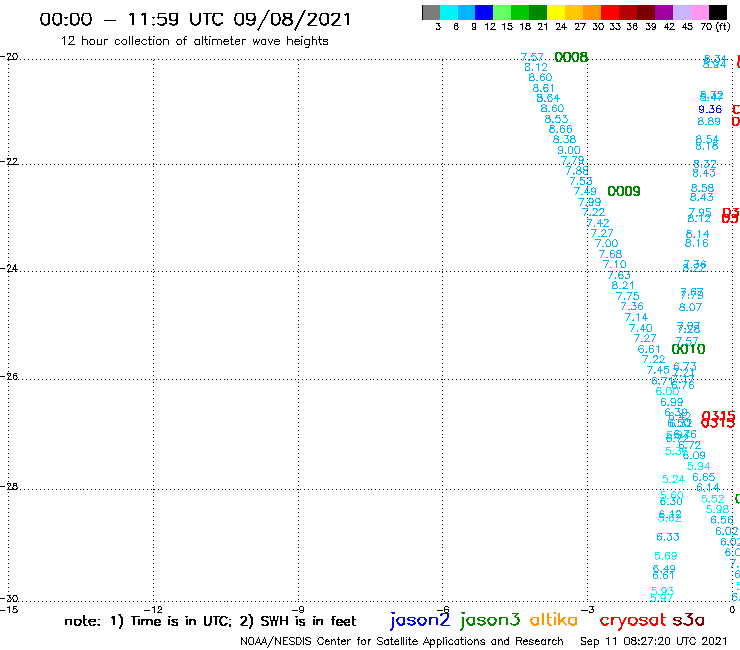Click the 8.21 wave height value
The height and width of the screenshot is (650, 740).
(622, 285)
